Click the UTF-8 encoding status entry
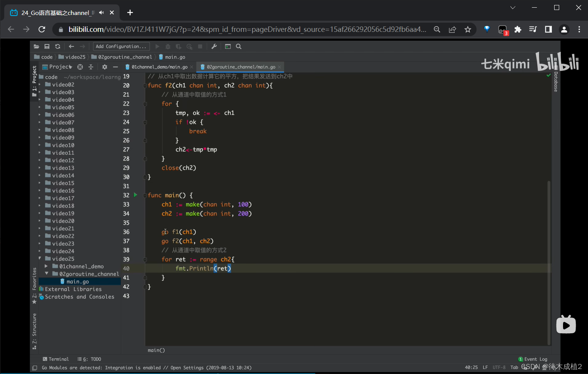588x374 pixels. (499, 367)
